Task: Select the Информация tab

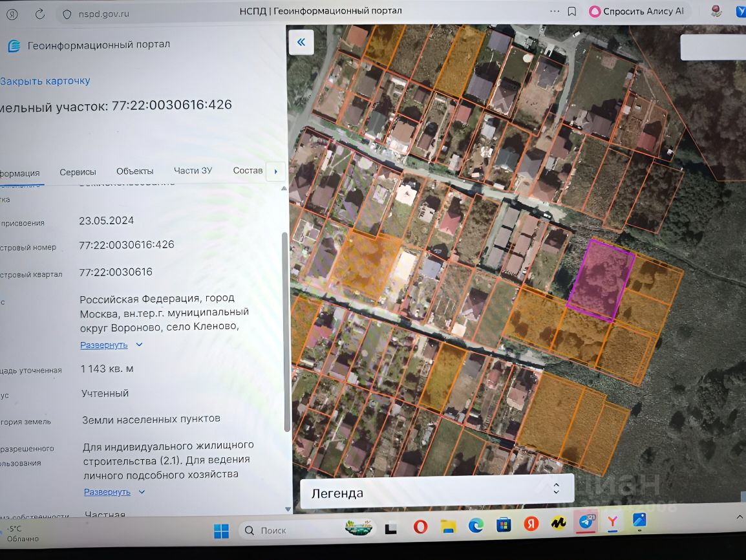Action: (20, 173)
